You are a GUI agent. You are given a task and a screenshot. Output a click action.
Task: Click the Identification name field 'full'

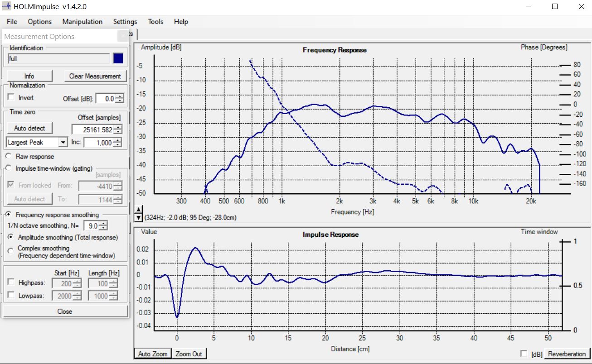tap(59, 58)
